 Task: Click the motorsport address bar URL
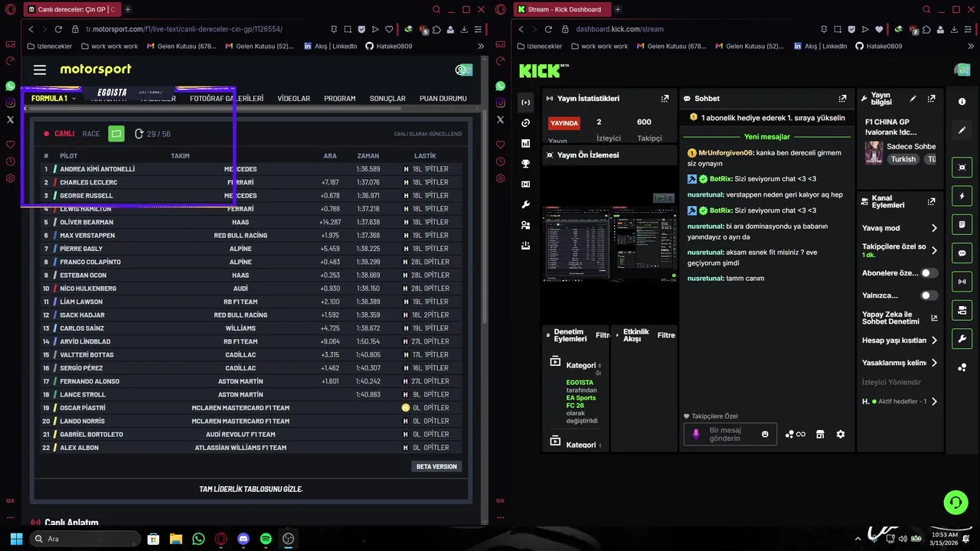[x=184, y=29]
